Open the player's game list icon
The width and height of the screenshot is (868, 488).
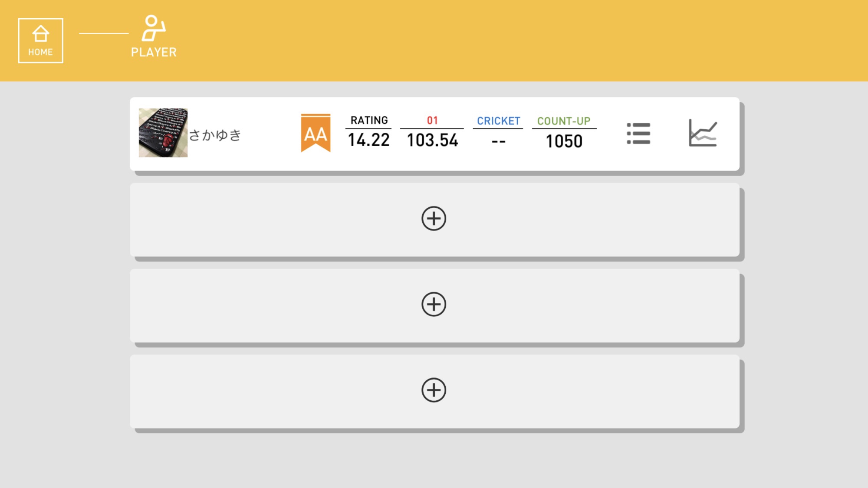638,134
